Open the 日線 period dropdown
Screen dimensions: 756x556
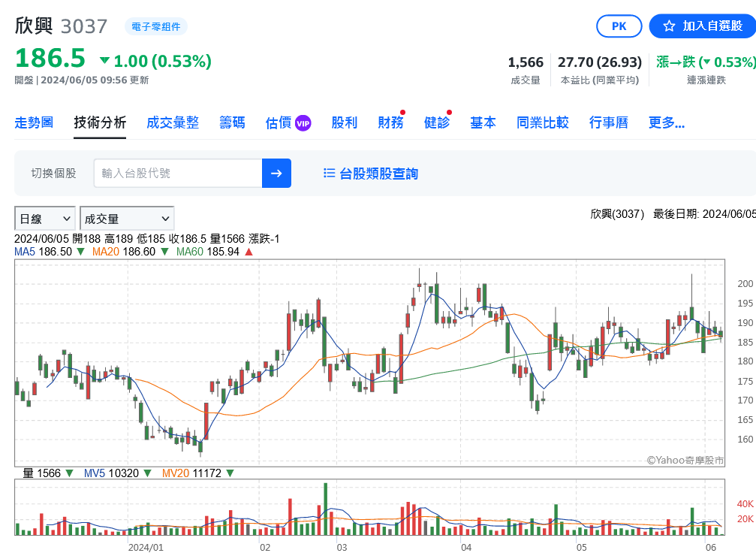(45, 219)
